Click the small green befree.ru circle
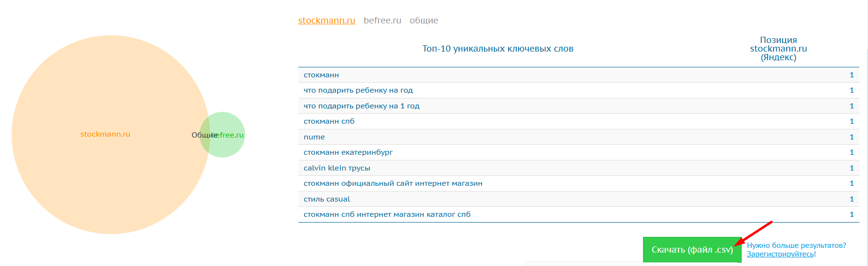The height and width of the screenshot is (266, 868). 229,146
